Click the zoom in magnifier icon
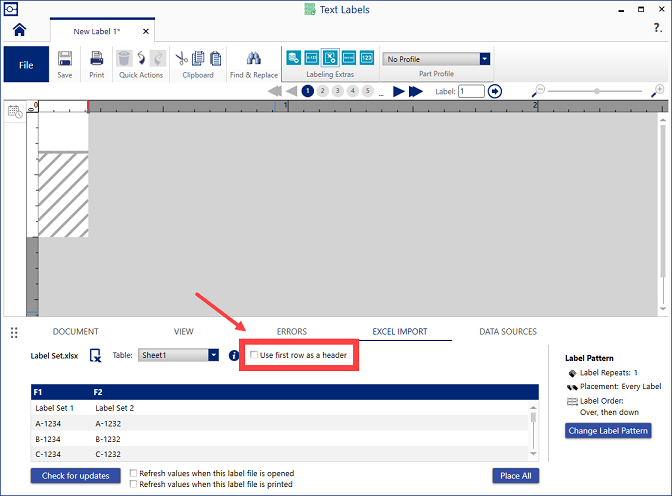This screenshot has width=672, height=496. pyautogui.click(x=657, y=91)
